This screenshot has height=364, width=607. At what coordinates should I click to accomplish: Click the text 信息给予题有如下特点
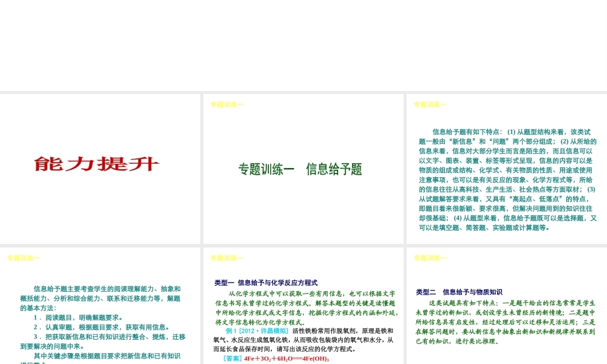[x=466, y=132]
